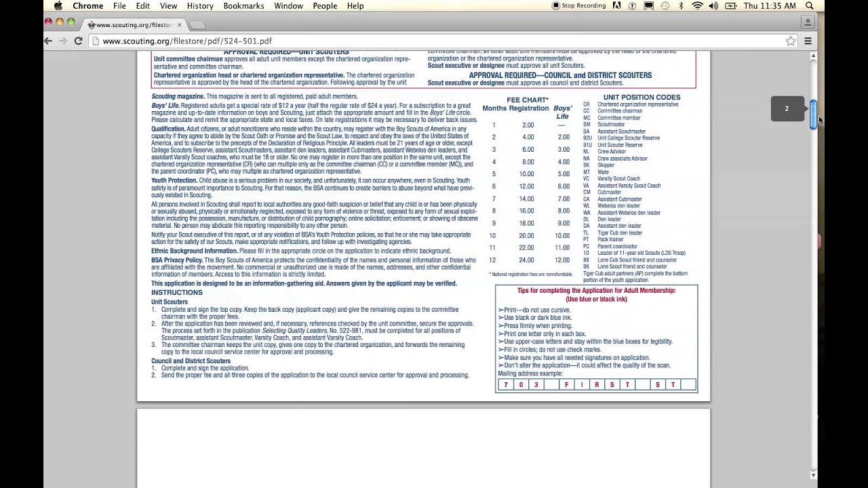Click the Chrome profile avatar button
The image size is (868, 488).
click(807, 22)
